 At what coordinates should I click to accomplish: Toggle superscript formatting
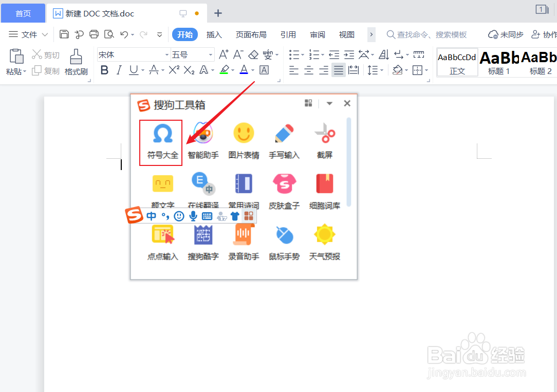[174, 69]
